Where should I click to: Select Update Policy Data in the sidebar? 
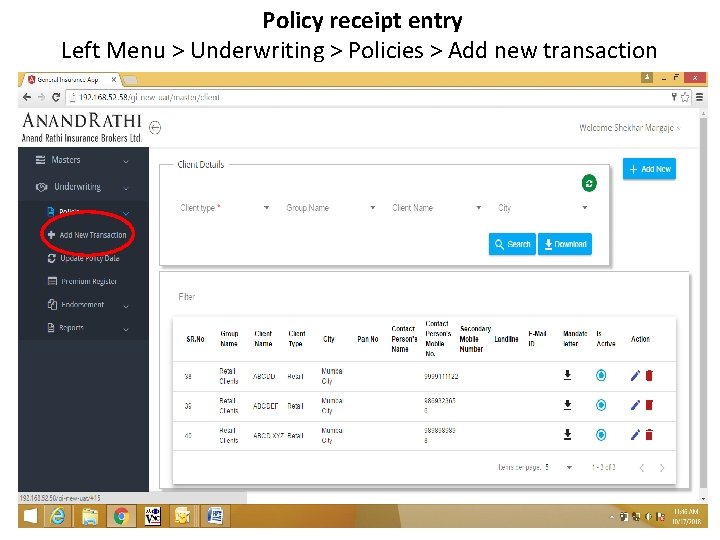coord(84,258)
